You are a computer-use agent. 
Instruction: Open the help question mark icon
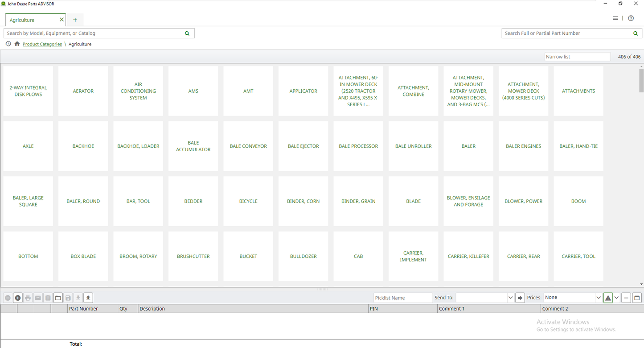(x=631, y=18)
